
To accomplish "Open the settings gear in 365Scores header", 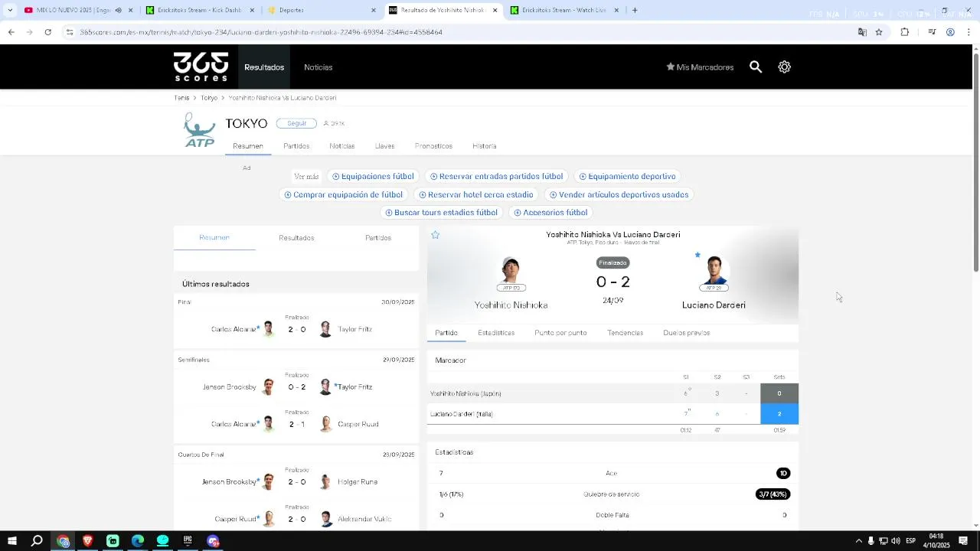I will [x=784, y=67].
